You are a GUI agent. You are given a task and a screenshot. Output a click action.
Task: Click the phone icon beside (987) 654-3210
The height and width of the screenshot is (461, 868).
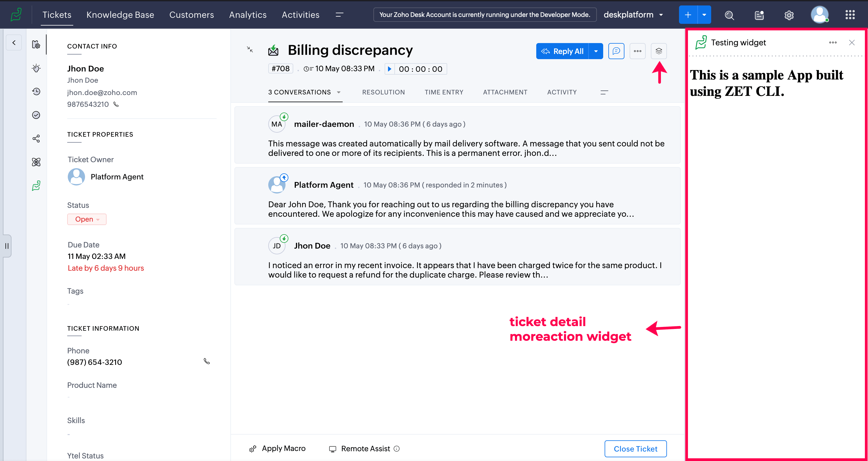(x=207, y=361)
